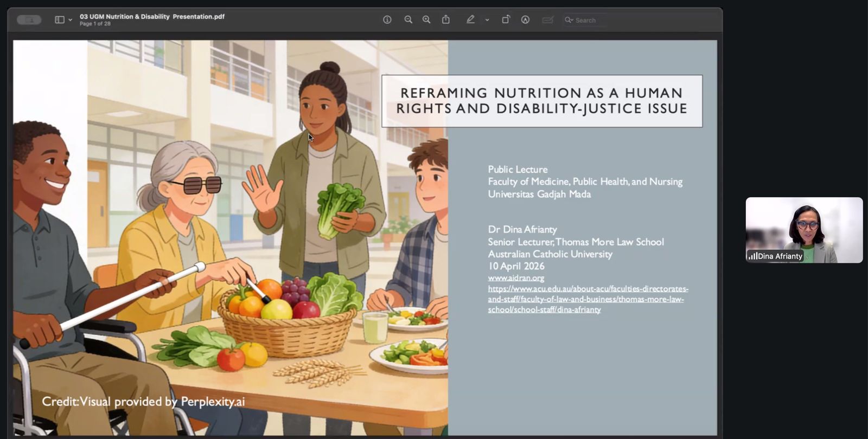This screenshot has height=439, width=868.
Task: Click the PDF file name title
Action: (x=152, y=17)
